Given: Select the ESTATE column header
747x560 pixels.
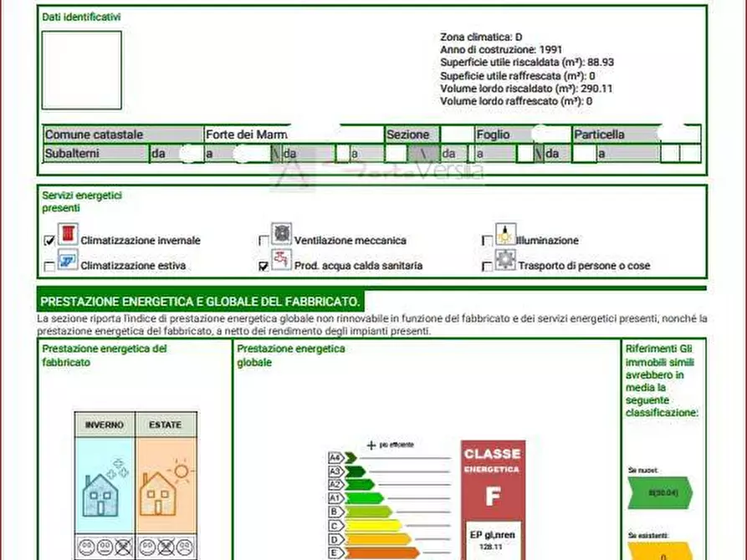Looking at the screenshot, I should click(x=165, y=425).
